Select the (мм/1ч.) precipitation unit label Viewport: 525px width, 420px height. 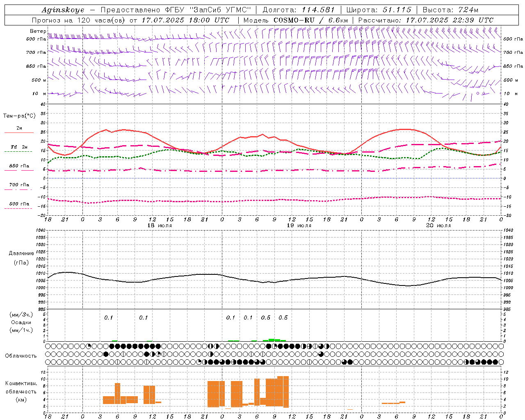coord(21,330)
